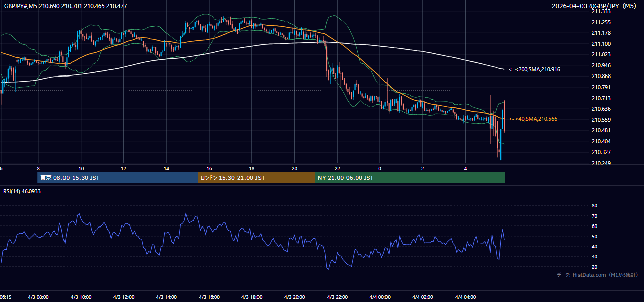Click the 4/3 16:00 time axis label
Screen dimensions: 644x302
(209, 297)
